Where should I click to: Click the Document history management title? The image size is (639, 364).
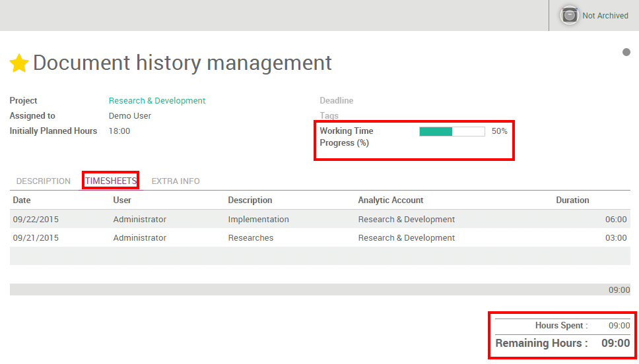182,63
